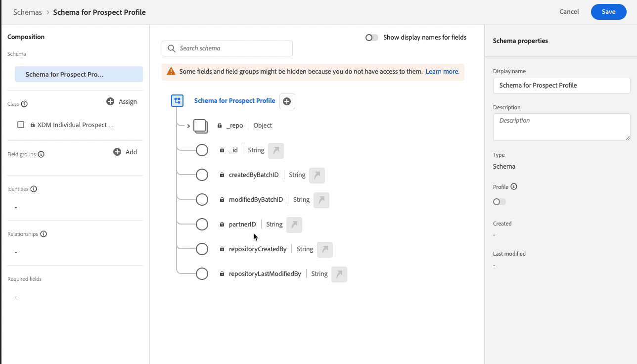Image resolution: width=637 pixels, height=364 pixels.
Task: Click the info icon next to Class
Action: pos(24,104)
